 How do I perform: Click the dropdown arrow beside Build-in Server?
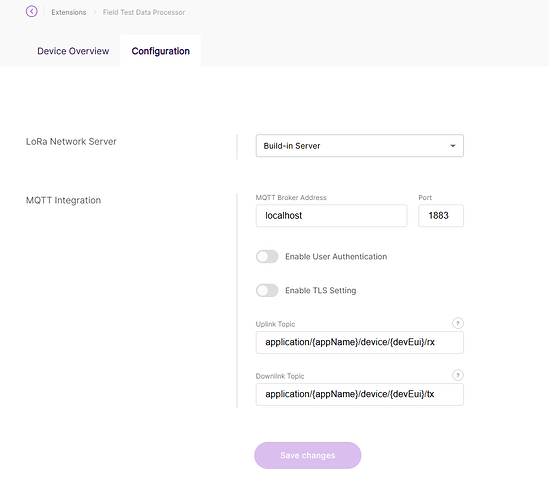(x=453, y=146)
